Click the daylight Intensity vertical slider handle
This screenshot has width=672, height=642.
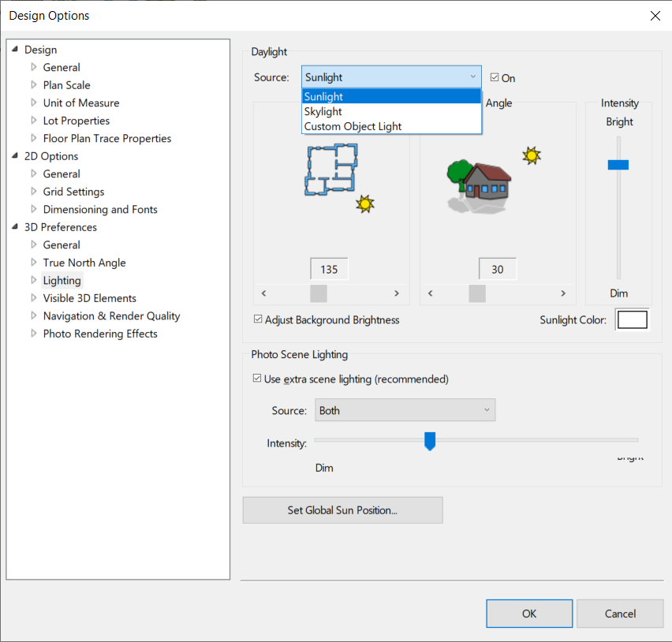coord(618,165)
